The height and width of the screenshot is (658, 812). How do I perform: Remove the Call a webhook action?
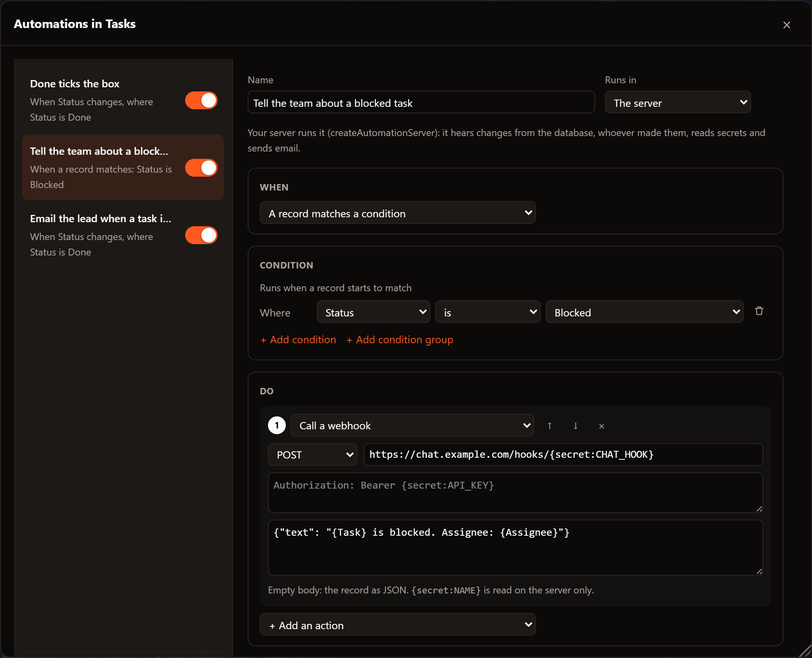pyautogui.click(x=601, y=426)
